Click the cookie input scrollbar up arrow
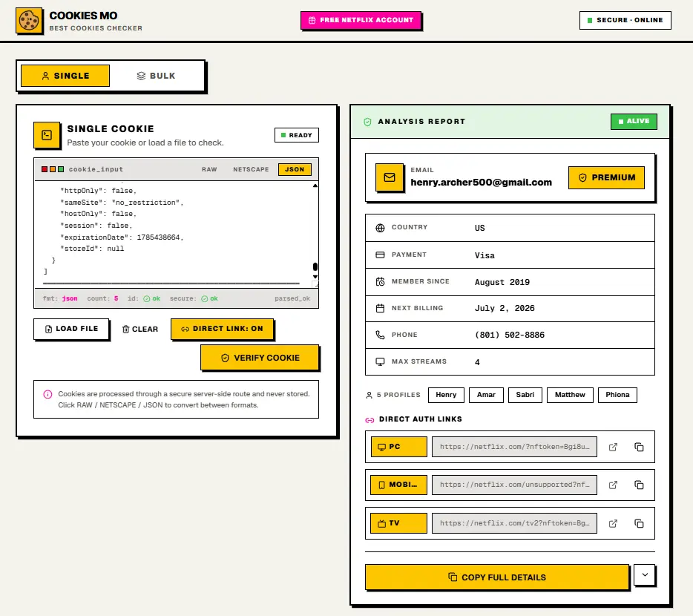This screenshot has width=693, height=616. point(315,186)
